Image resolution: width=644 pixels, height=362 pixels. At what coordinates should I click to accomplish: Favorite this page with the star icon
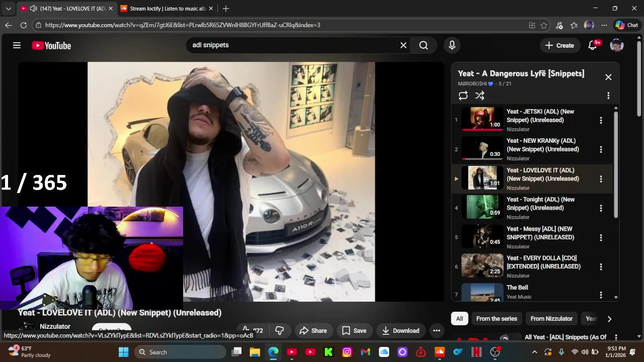coord(544,25)
